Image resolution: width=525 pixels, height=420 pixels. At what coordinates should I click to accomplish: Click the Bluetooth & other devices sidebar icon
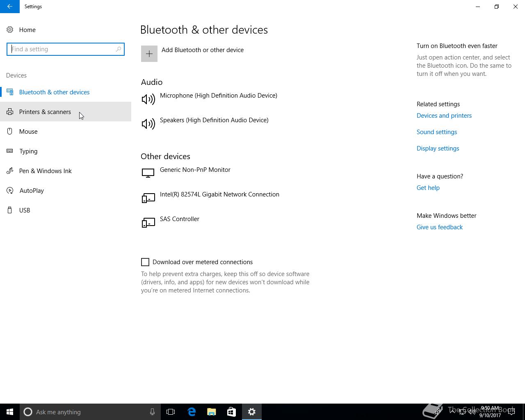click(10, 92)
